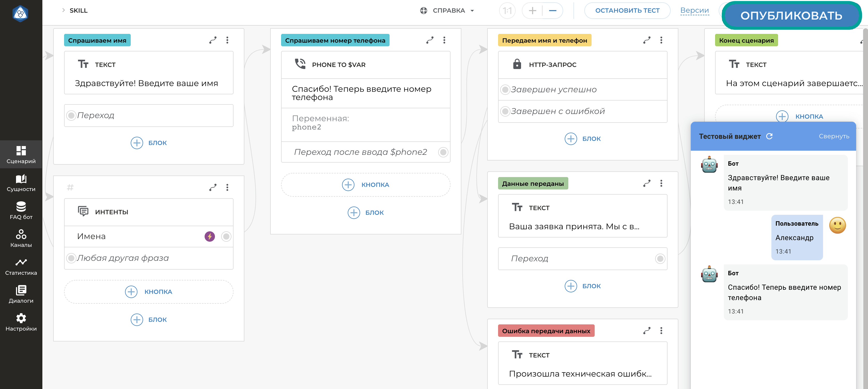The height and width of the screenshot is (389, 868).
Task: Click the connection icon on Спрашиваем имя card
Action: (x=213, y=40)
